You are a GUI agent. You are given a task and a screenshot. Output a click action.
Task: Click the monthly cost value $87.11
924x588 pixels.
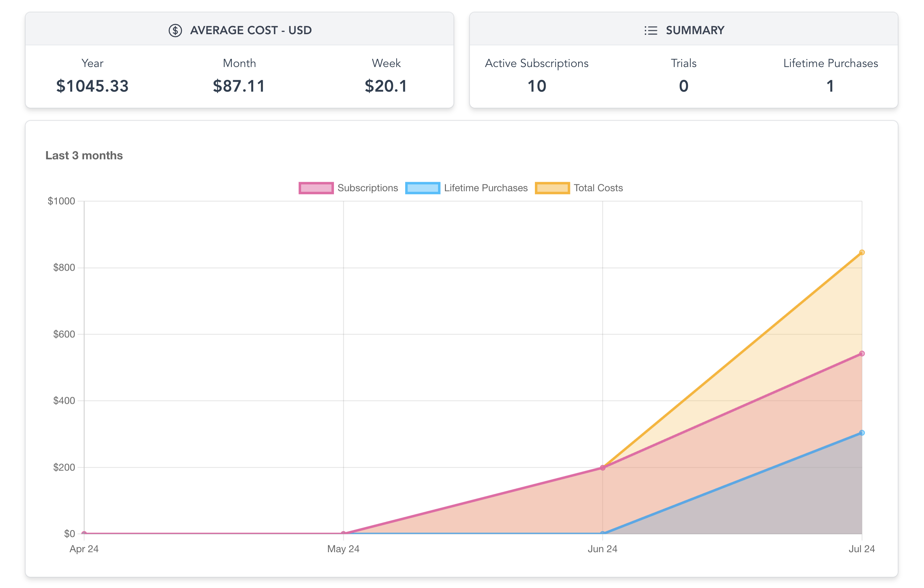pos(239,86)
